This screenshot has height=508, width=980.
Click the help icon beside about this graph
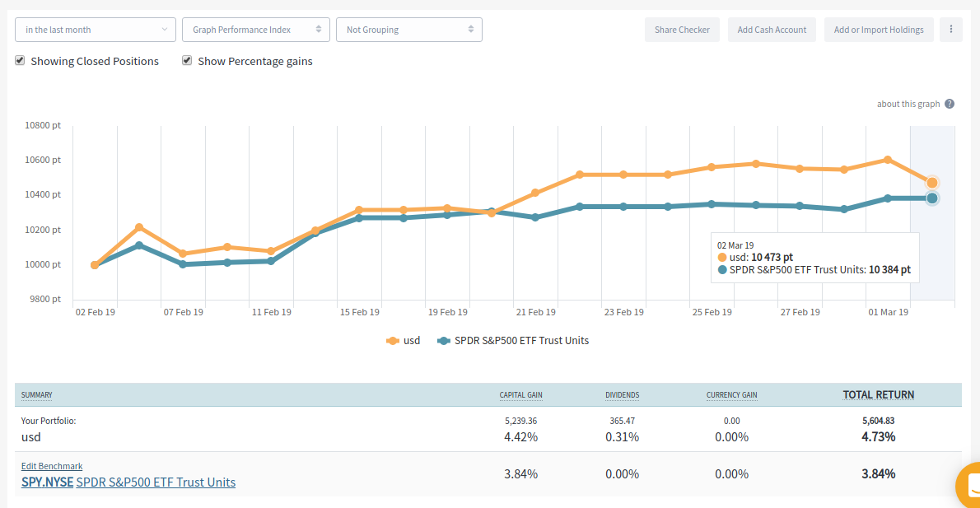point(950,104)
